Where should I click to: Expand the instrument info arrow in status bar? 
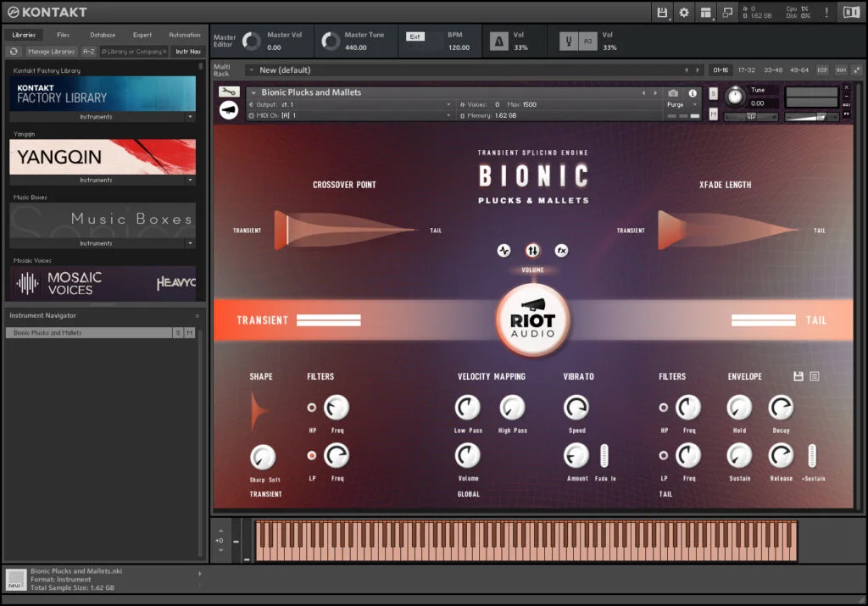point(200,574)
